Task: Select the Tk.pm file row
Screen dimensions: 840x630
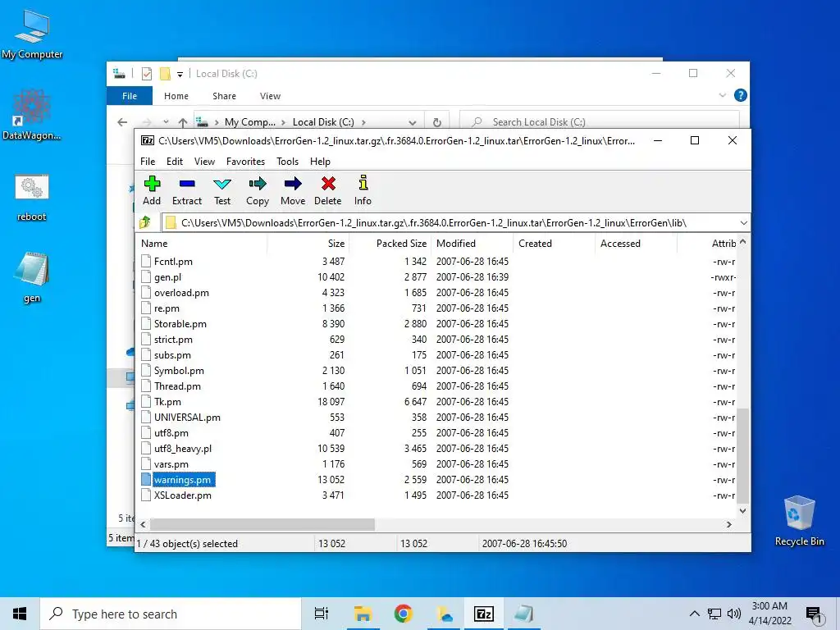Action: (436, 402)
